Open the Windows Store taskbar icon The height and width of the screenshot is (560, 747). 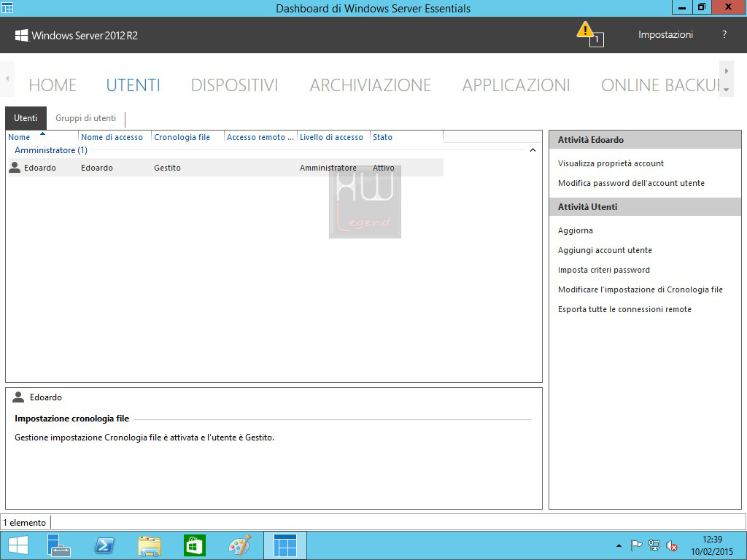(194, 545)
